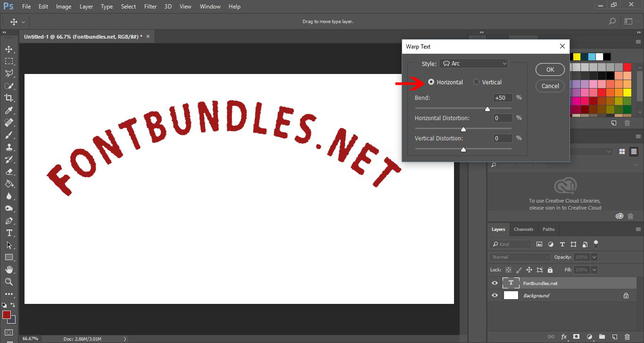Select the Horizontal Type tool
Image resolution: width=644 pixels, height=343 pixels.
pos(9,233)
